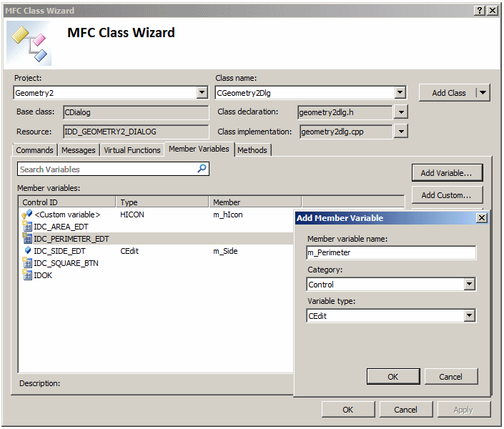The width and height of the screenshot is (504, 429).
Task: Open the Project dropdown
Action: [202, 93]
